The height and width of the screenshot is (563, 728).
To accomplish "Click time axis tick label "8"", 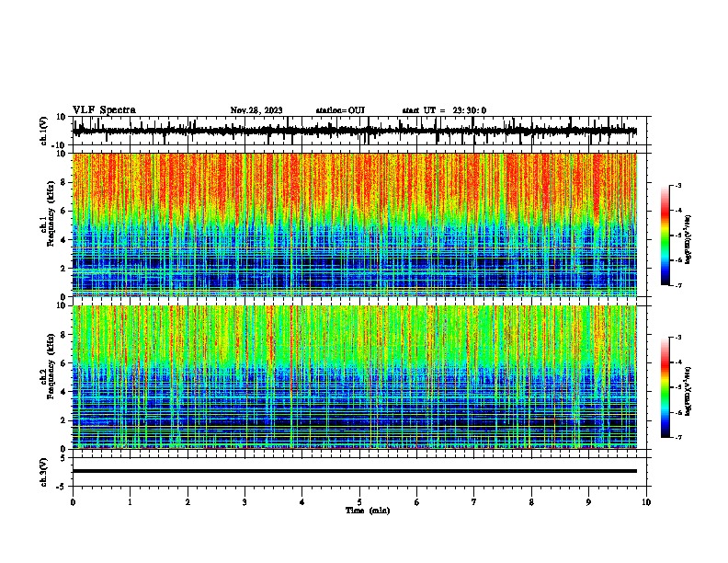I will point(531,502).
